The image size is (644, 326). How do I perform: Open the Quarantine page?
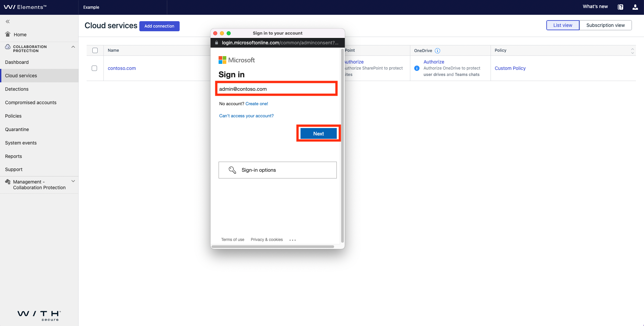(17, 129)
